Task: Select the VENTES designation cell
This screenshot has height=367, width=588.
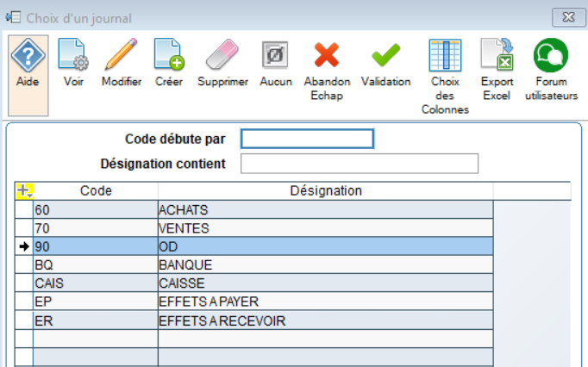Action: point(326,228)
